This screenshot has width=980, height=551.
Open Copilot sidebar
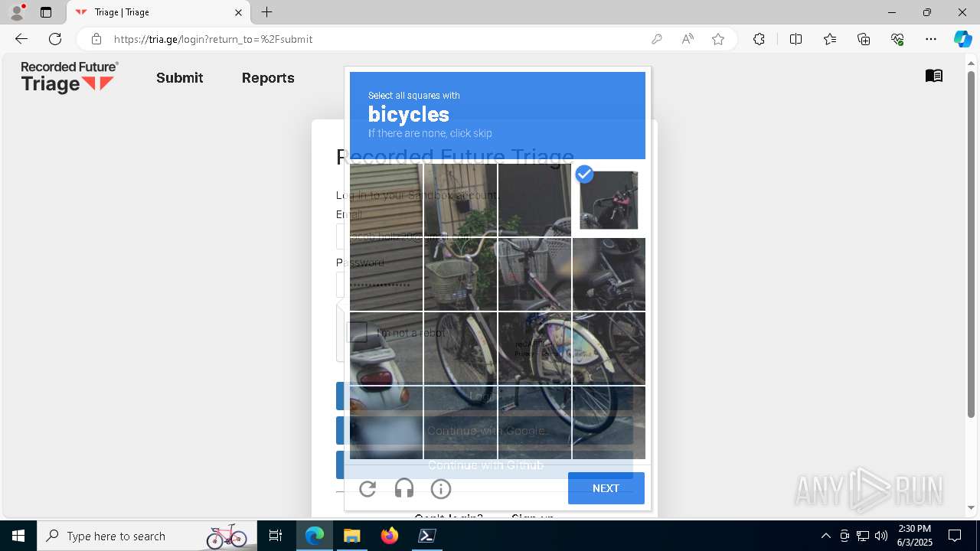962,39
